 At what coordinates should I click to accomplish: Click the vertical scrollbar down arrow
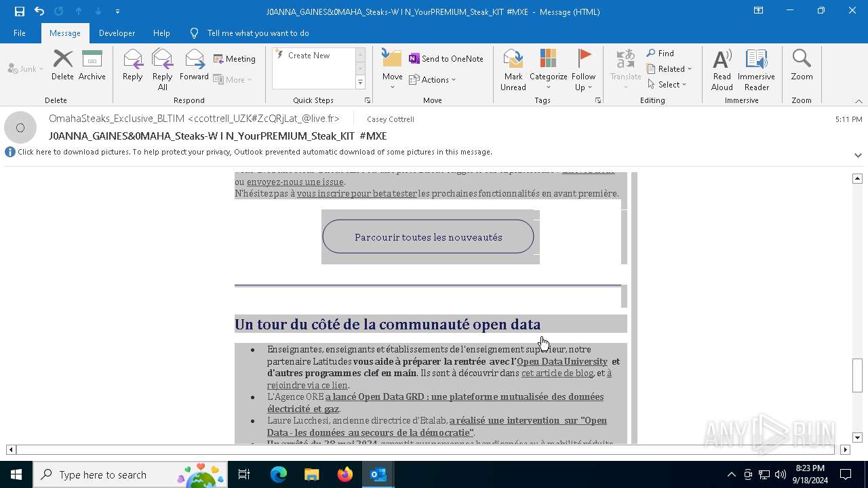(857, 438)
